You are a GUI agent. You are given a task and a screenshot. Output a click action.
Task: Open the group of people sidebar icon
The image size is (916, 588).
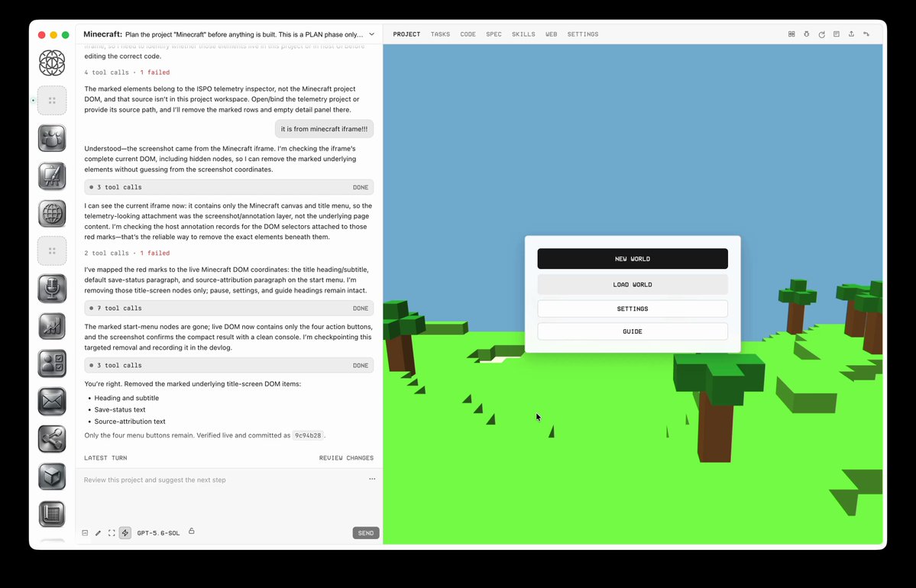pyautogui.click(x=52, y=138)
